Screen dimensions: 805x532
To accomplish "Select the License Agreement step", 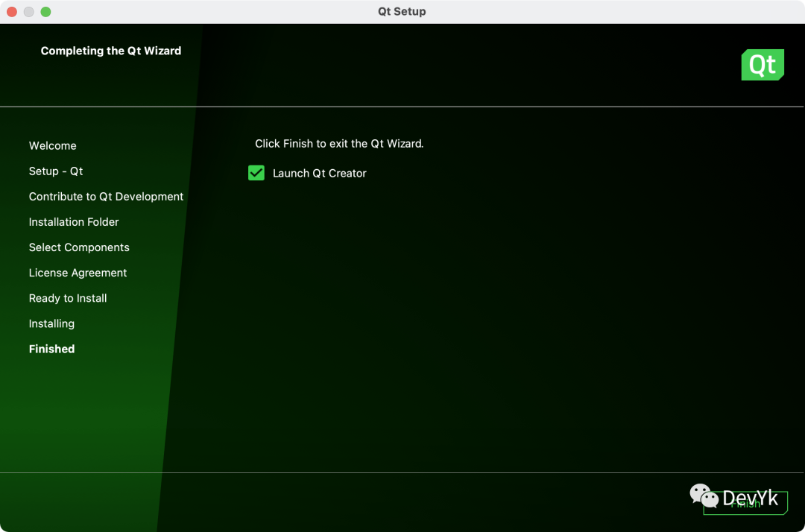I will (x=78, y=273).
